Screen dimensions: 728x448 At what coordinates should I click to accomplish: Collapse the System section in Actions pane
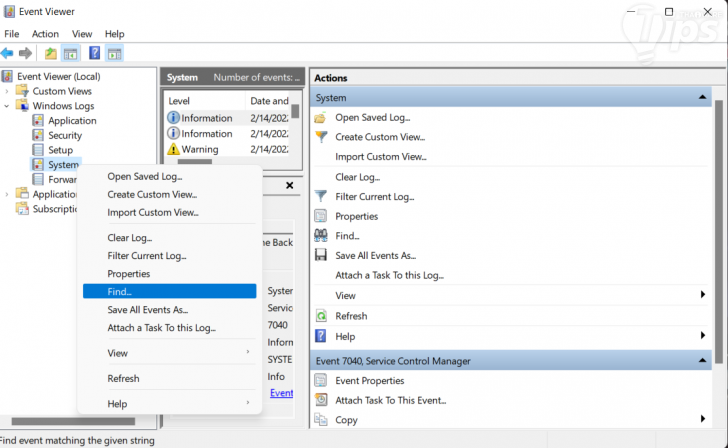(x=702, y=97)
